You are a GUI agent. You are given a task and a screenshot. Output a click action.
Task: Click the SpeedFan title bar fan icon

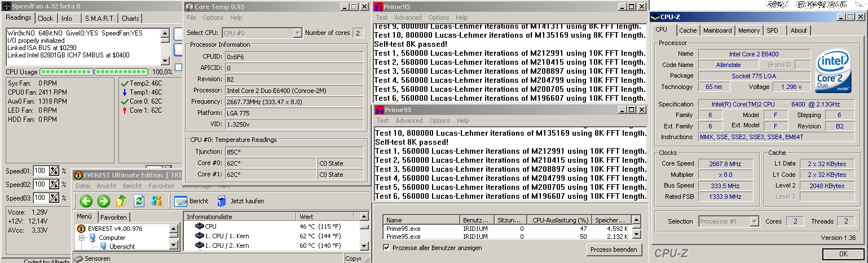tap(7, 6)
